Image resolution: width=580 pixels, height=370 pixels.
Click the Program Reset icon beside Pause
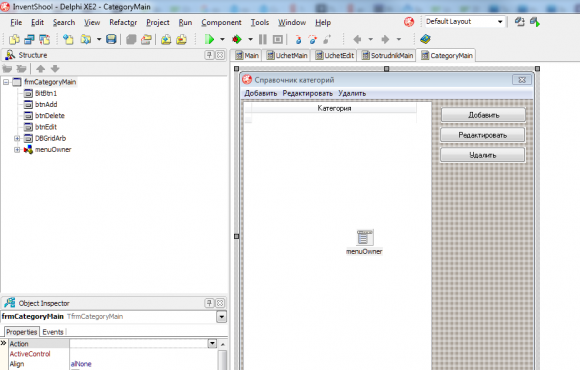278,39
